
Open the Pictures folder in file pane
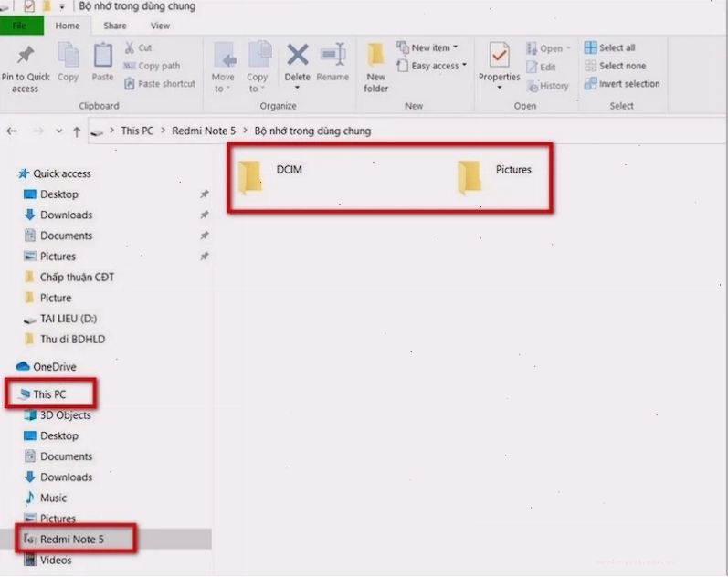click(494, 176)
